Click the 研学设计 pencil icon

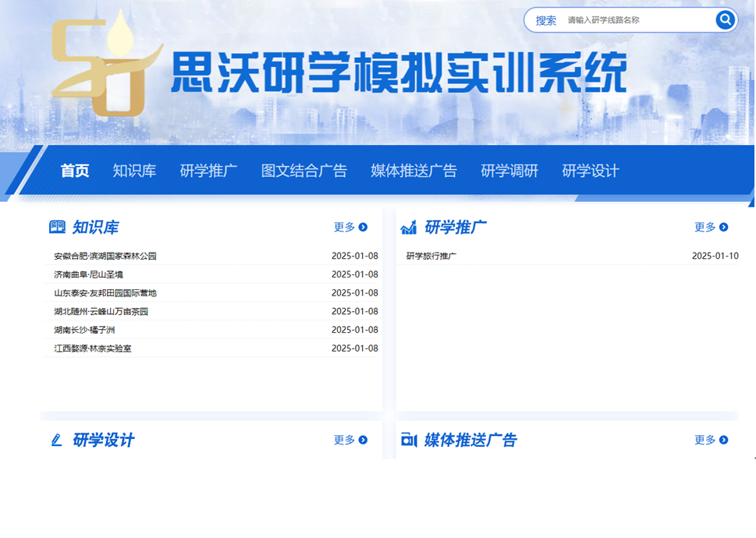56,441
